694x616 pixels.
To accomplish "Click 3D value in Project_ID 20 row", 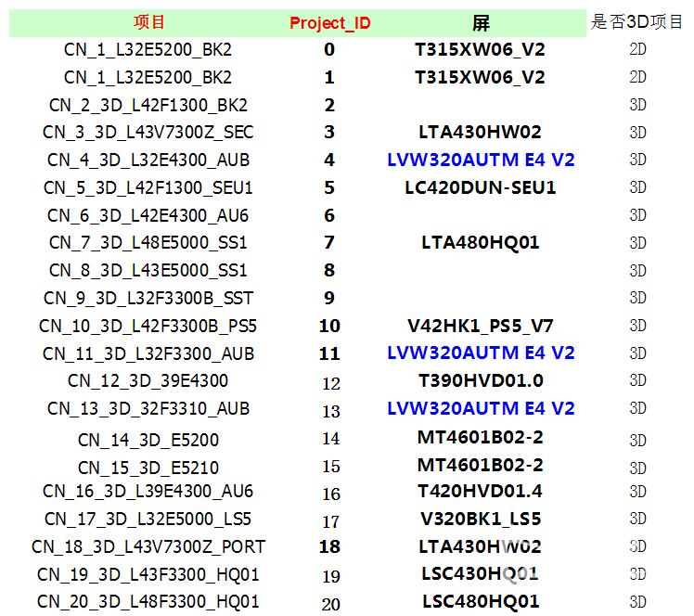I will click(637, 602).
